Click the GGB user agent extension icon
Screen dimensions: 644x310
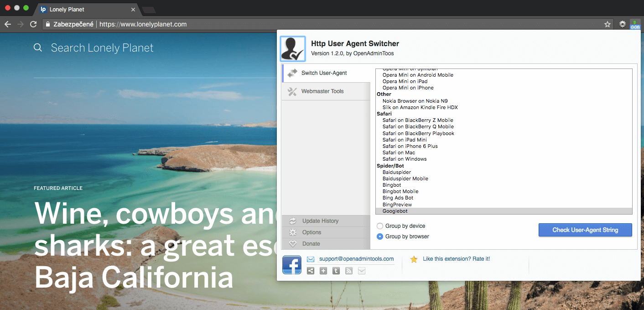(x=635, y=24)
